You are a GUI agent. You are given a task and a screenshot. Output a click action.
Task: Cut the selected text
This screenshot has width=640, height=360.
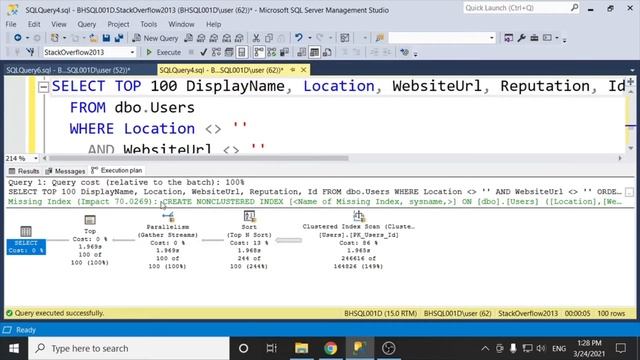[x=256, y=38]
